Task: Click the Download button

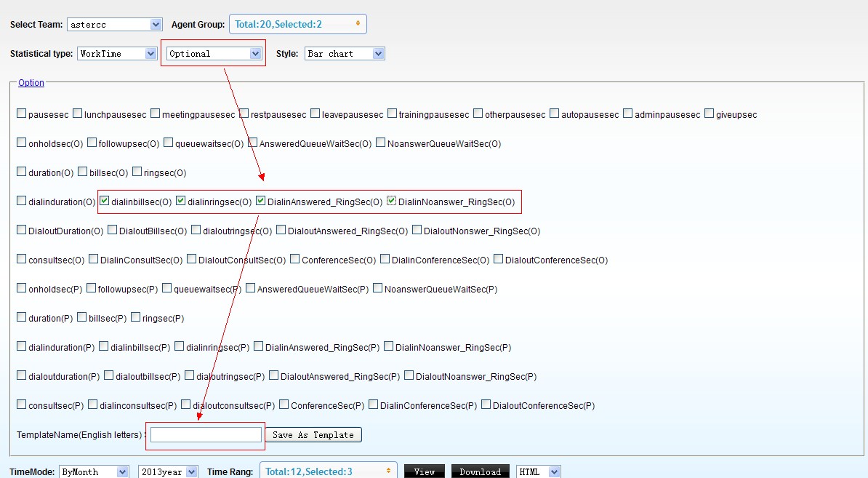Action: pos(480,471)
